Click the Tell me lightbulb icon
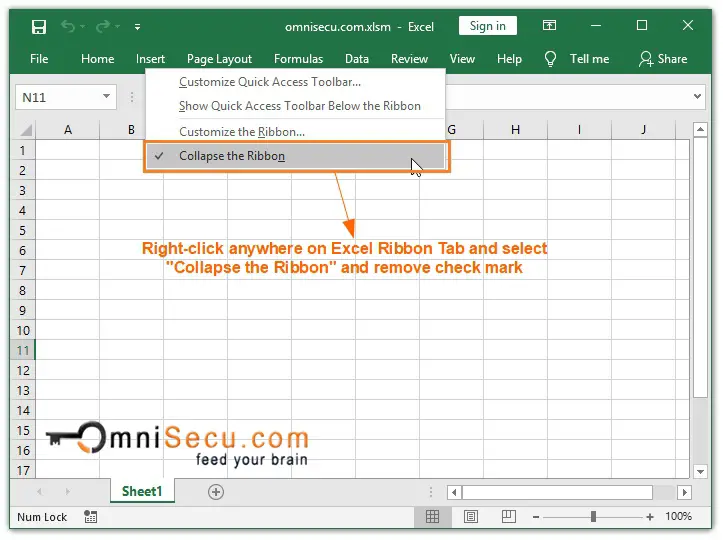The width and height of the screenshot is (723, 540). click(550, 59)
